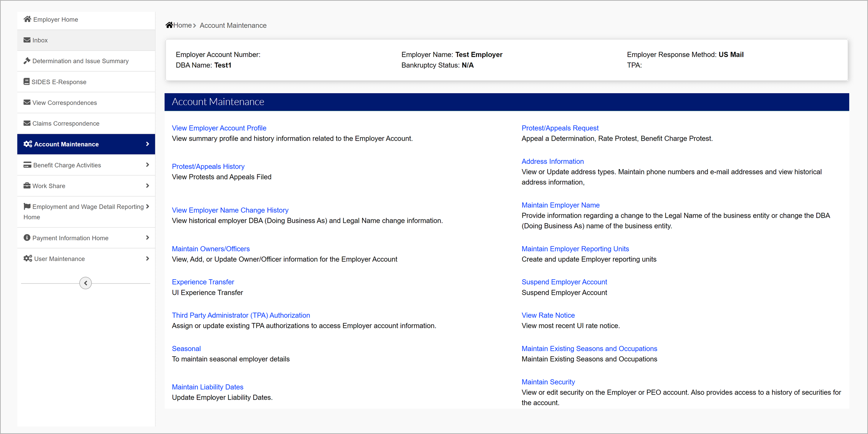Click the gears icon beside User Maintenance
The height and width of the screenshot is (434, 868).
pyautogui.click(x=27, y=259)
